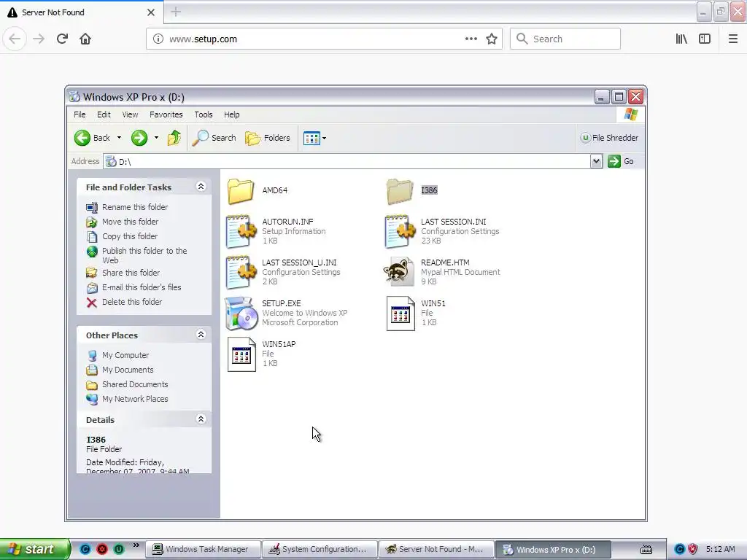Open Forward button history dropdown arrow

156,138
